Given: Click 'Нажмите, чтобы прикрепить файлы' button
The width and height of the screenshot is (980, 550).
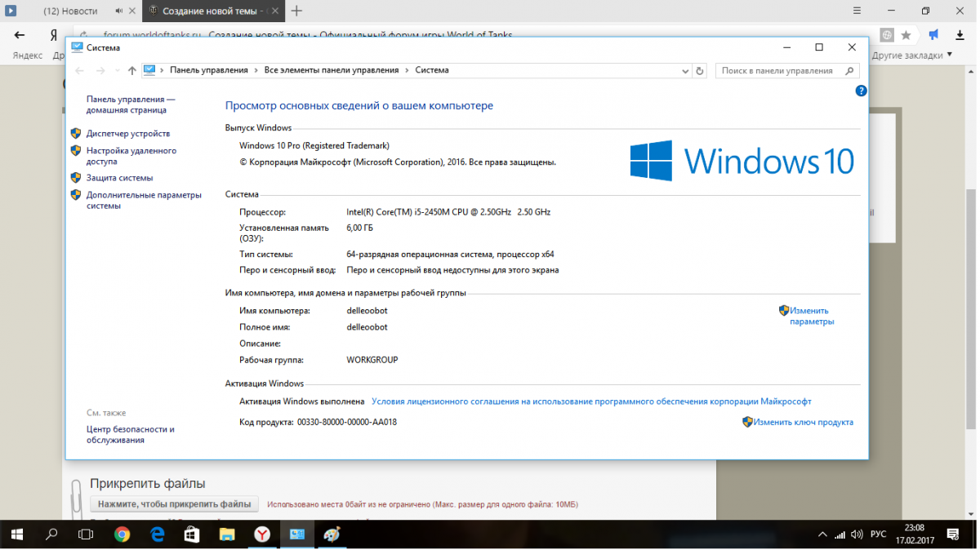Looking at the screenshot, I should tap(174, 504).
